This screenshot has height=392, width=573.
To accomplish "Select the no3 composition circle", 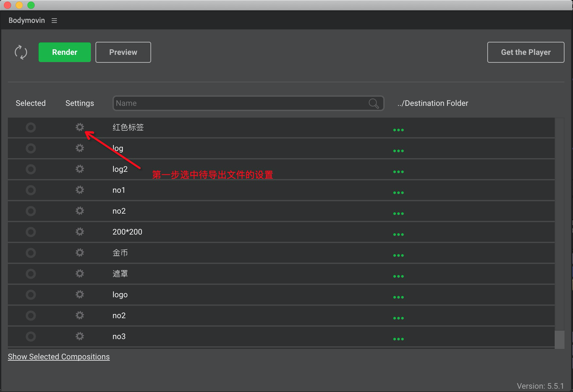I will click(31, 336).
